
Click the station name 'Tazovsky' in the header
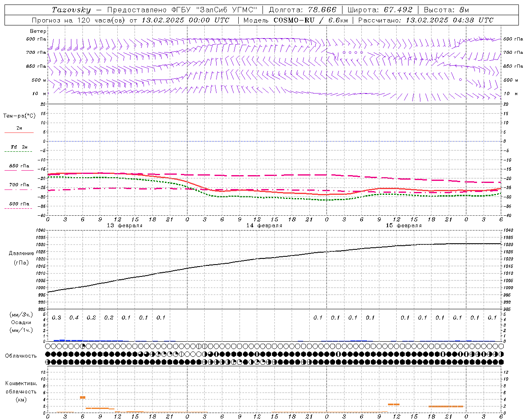pyautogui.click(x=71, y=10)
